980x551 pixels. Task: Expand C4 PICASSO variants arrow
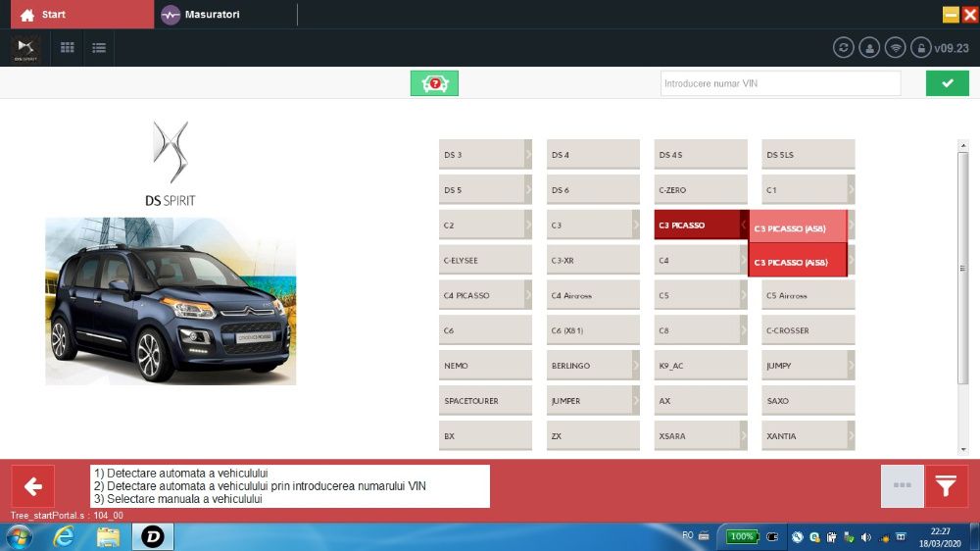pos(528,295)
